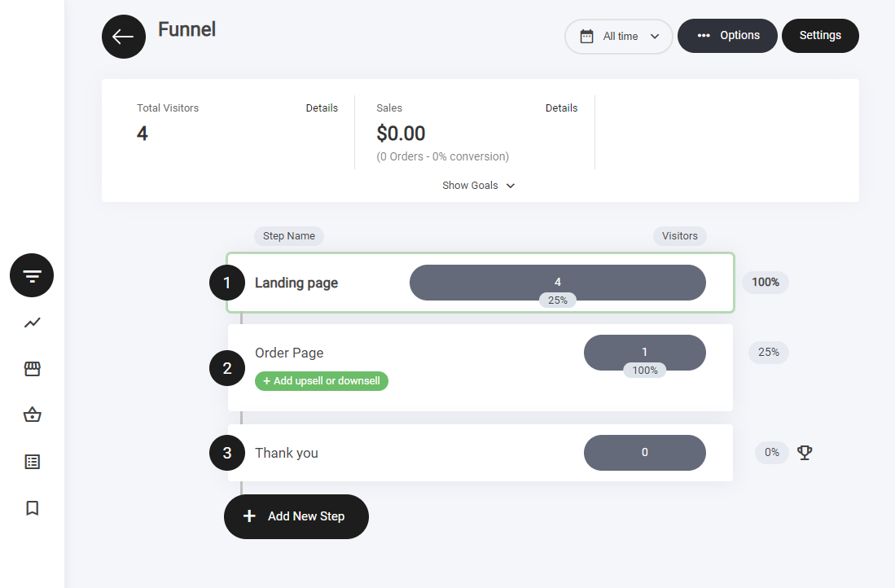Add upsell or downsell to Order Page
The width and height of the screenshot is (895, 588).
pos(322,381)
